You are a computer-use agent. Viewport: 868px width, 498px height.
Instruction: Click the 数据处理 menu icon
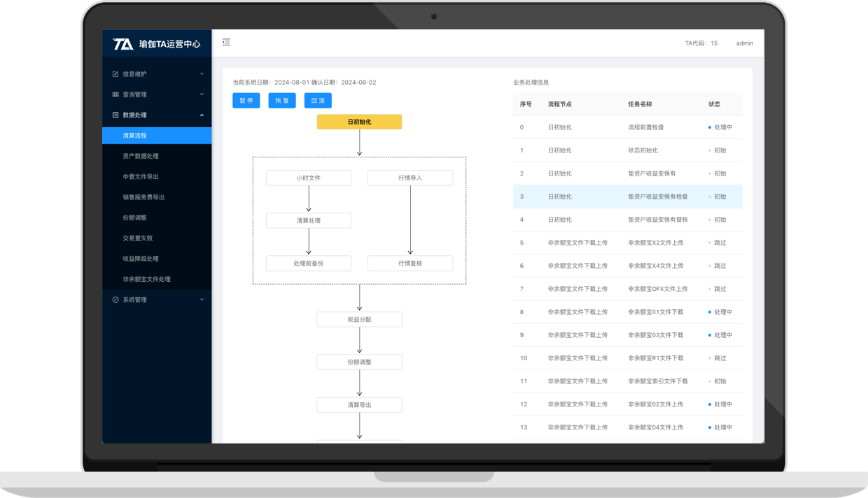pos(115,115)
